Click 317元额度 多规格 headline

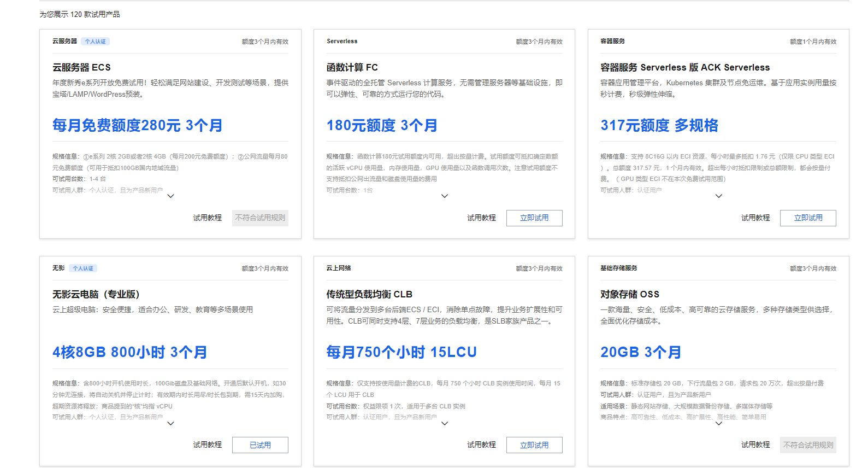pyautogui.click(x=659, y=125)
